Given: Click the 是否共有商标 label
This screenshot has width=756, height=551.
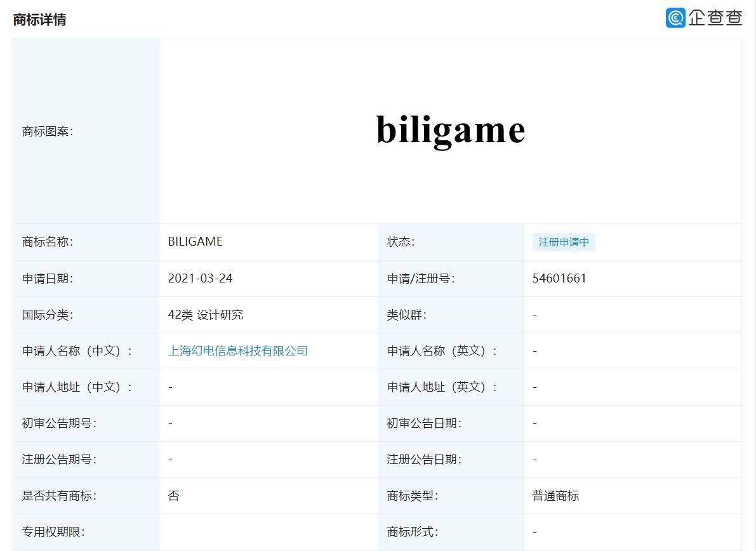Looking at the screenshot, I should pos(59,496).
